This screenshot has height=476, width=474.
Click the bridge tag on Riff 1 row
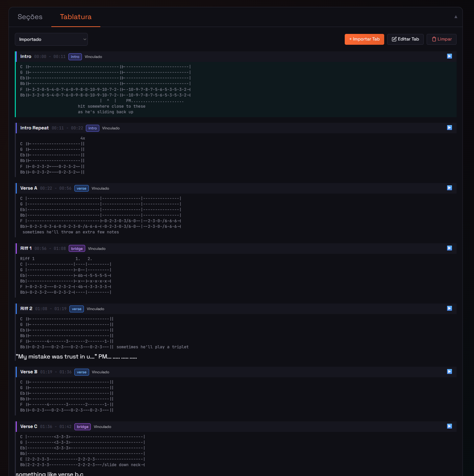click(77, 249)
